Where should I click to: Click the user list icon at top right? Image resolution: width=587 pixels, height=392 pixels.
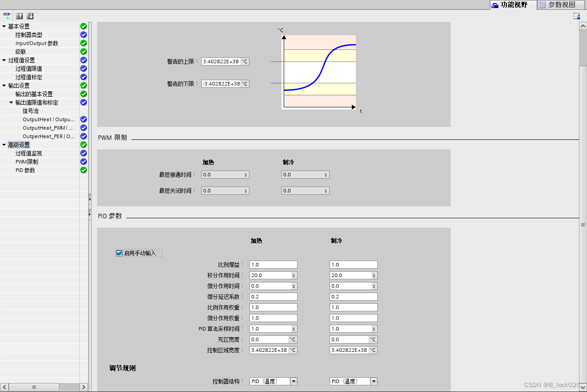click(x=576, y=16)
